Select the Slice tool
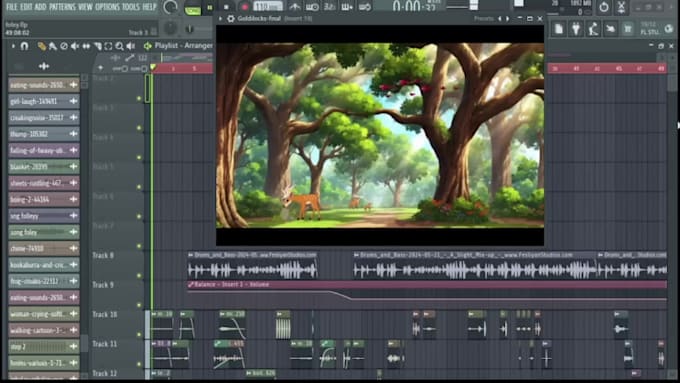 click(98, 46)
